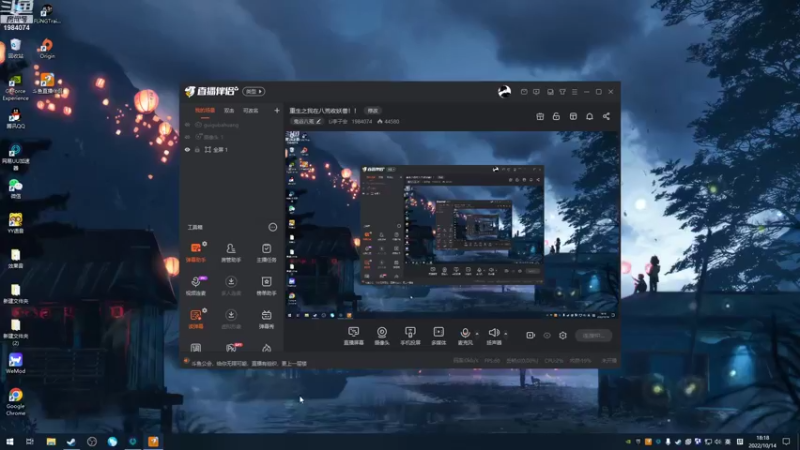Click the clock in taskbar
This screenshot has height=450, width=800.
coord(763,442)
